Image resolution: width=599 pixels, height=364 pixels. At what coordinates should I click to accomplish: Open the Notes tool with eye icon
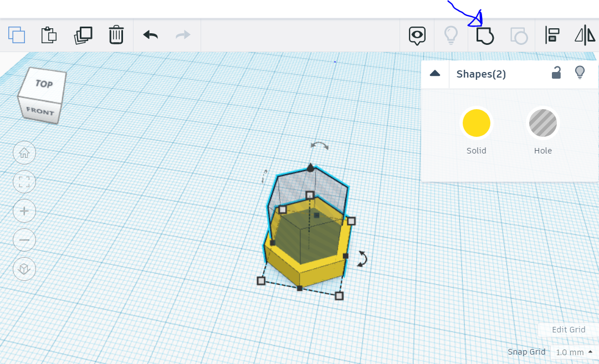[417, 36]
